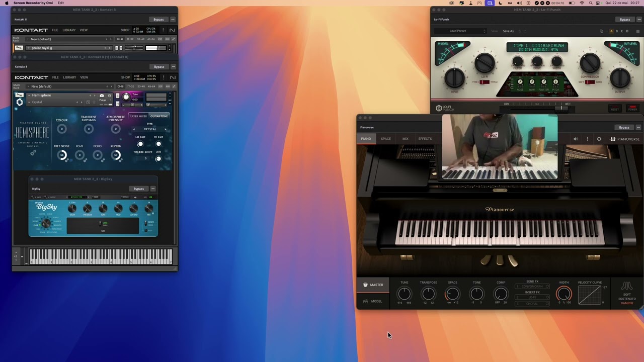
Task: Open the more options button beside Lo-Fi Punch Bypass
Action: coord(639,20)
